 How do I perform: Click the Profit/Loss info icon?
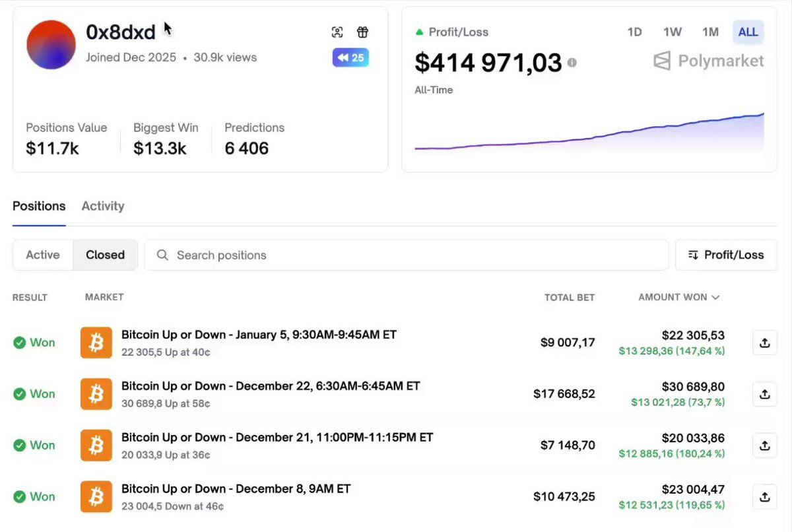(x=572, y=63)
